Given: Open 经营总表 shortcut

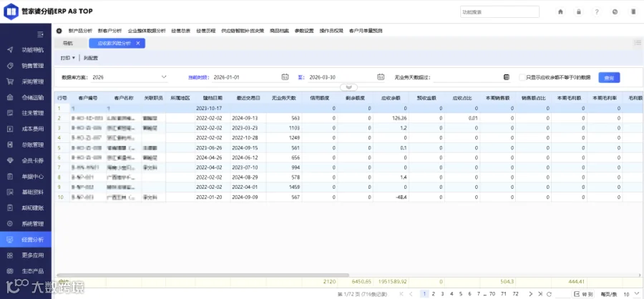Looking at the screenshot, I should 181,31.
